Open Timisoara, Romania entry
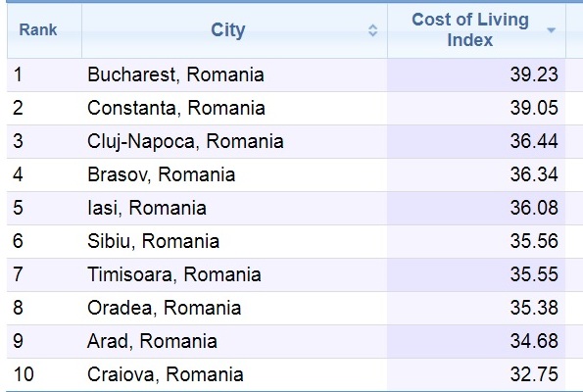 tap(174, 274)
